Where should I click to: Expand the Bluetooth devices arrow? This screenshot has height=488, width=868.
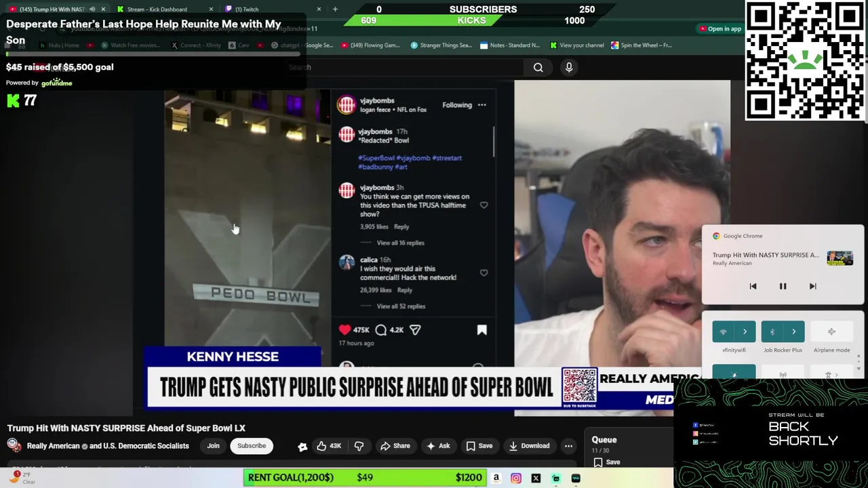793,331
